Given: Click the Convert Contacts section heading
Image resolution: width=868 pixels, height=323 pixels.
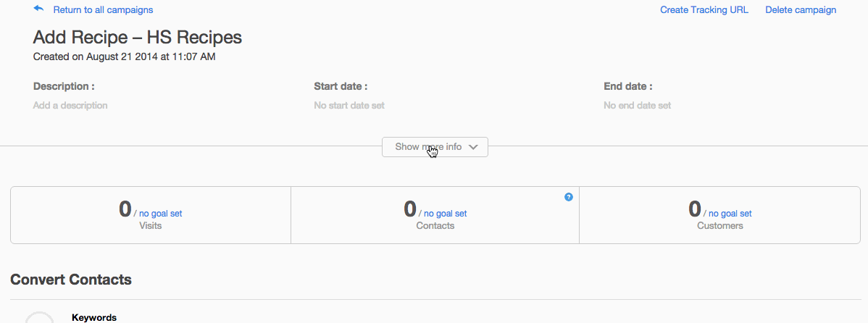Looking at the screenshot, I should click(x=71, y=280).
